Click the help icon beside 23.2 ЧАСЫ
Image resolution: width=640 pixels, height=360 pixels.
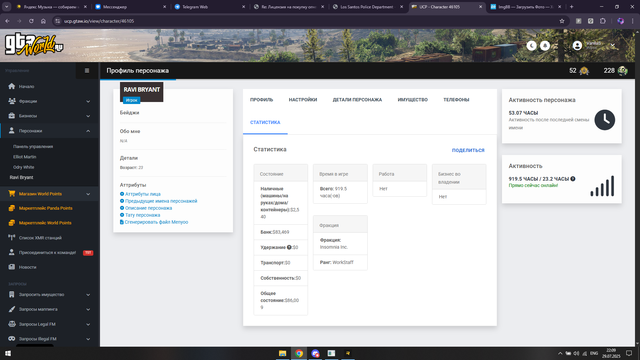point(573,179)
